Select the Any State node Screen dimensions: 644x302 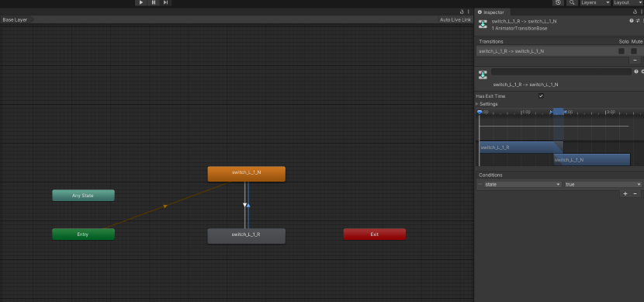click(83, 196)
